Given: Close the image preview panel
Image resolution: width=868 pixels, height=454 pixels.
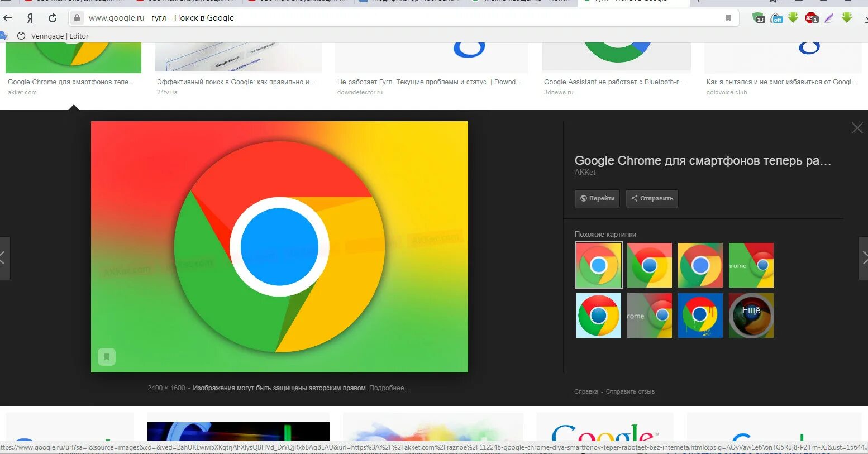Looking at the screenshot, I should (x=857, y=128).
